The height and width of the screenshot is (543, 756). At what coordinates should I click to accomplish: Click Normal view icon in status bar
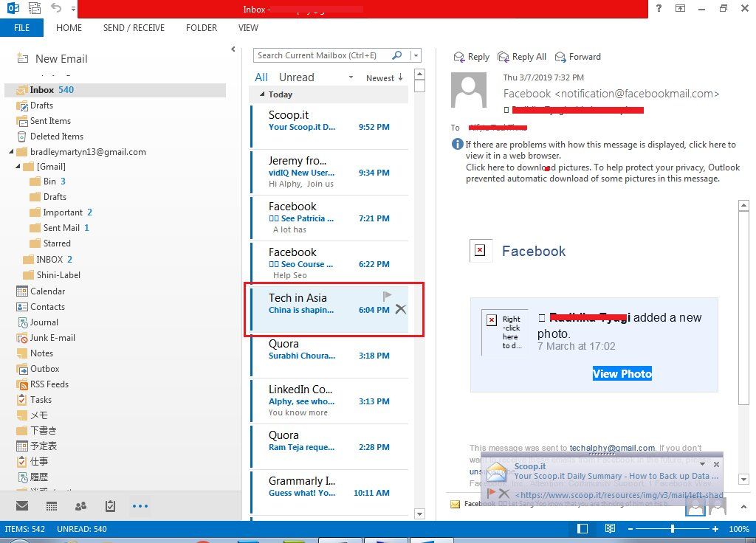583,528
